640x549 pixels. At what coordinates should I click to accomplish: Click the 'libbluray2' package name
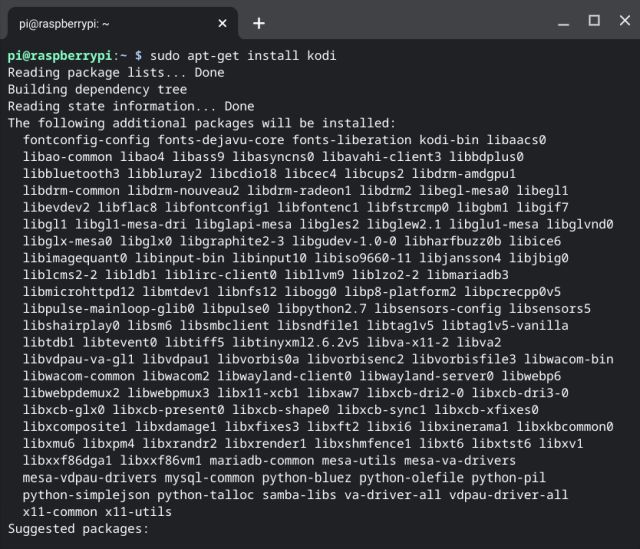(x=164, y=174)
